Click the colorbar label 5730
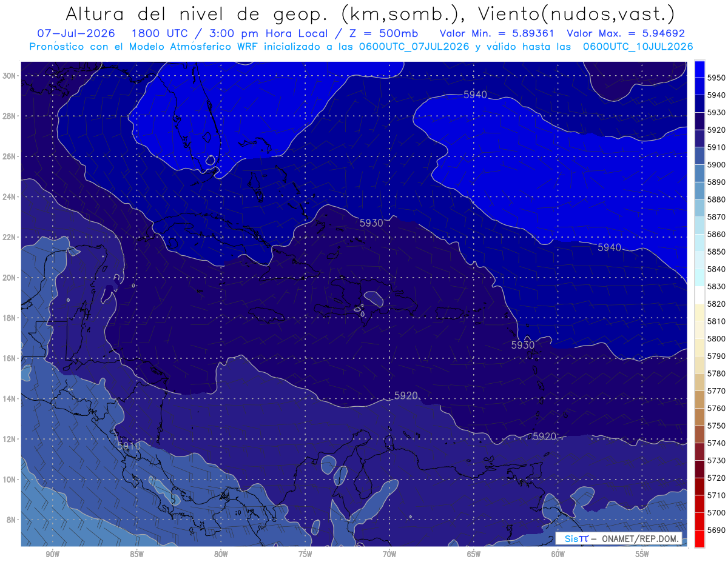The height and width of the screenshot is (562, 728). 716,460
